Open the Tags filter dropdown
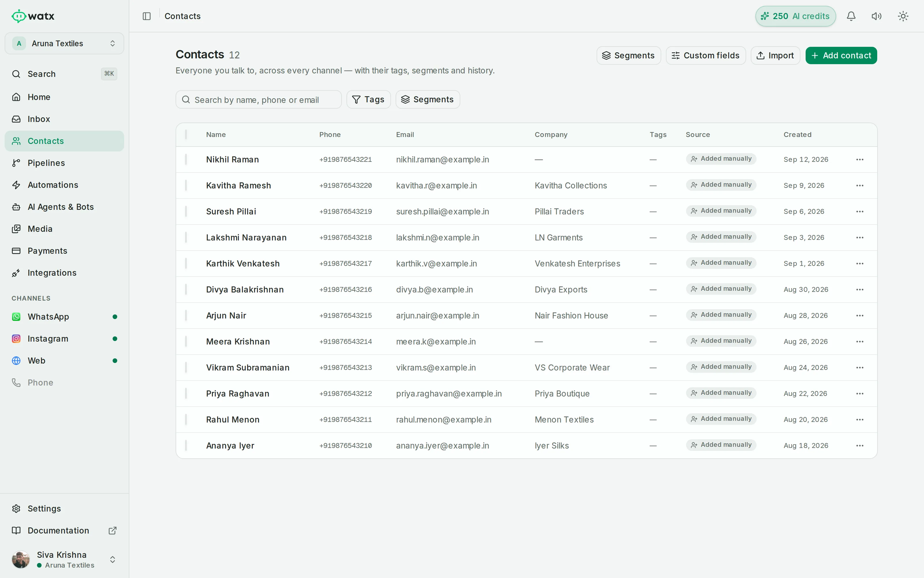Viewport: 924px width, 578px height. pos(368,99)
